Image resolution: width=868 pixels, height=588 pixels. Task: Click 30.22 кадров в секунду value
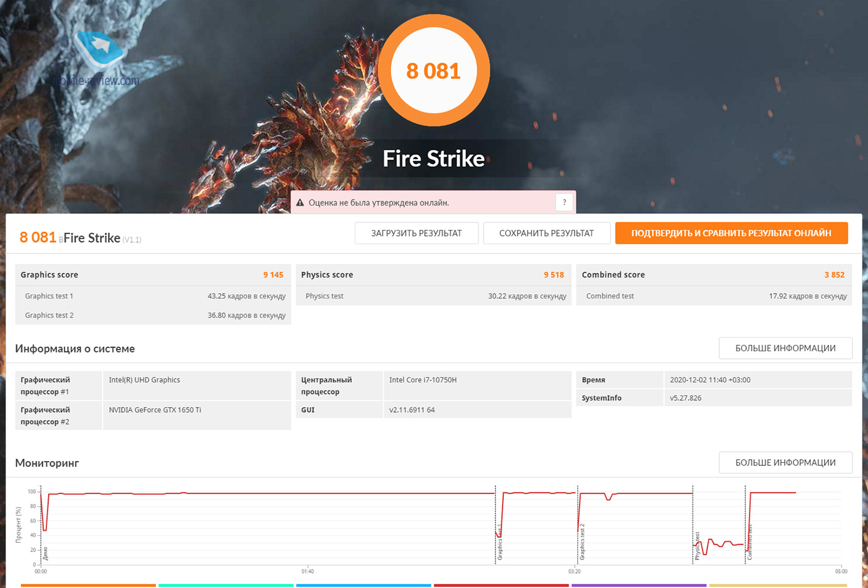point(527,296)
